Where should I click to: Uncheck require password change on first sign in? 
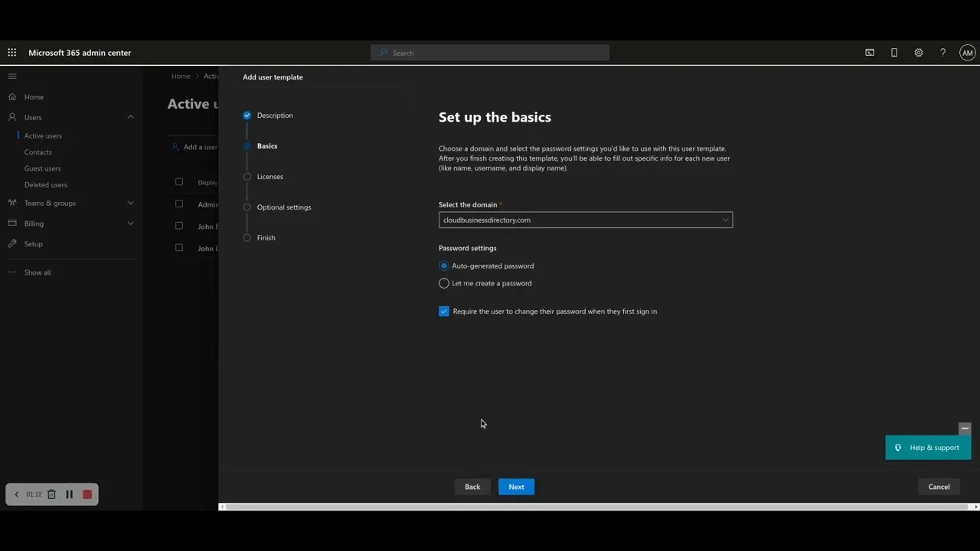pyautogui.click(x=444, y=311)
